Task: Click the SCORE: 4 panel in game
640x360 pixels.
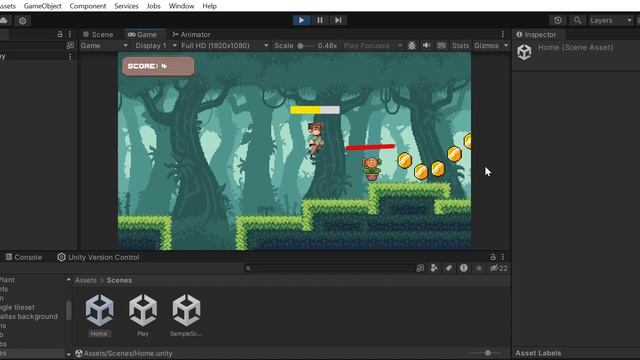Action: click(x=158, y=66)
